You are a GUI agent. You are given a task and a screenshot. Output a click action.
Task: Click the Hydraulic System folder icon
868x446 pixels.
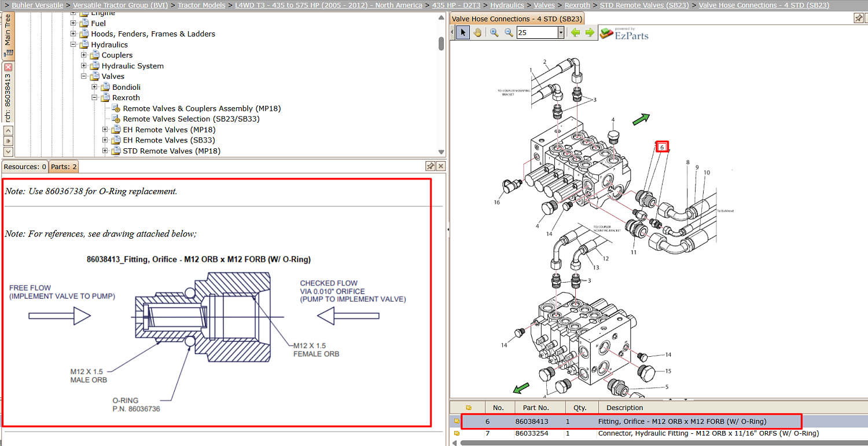pos(95,66)
